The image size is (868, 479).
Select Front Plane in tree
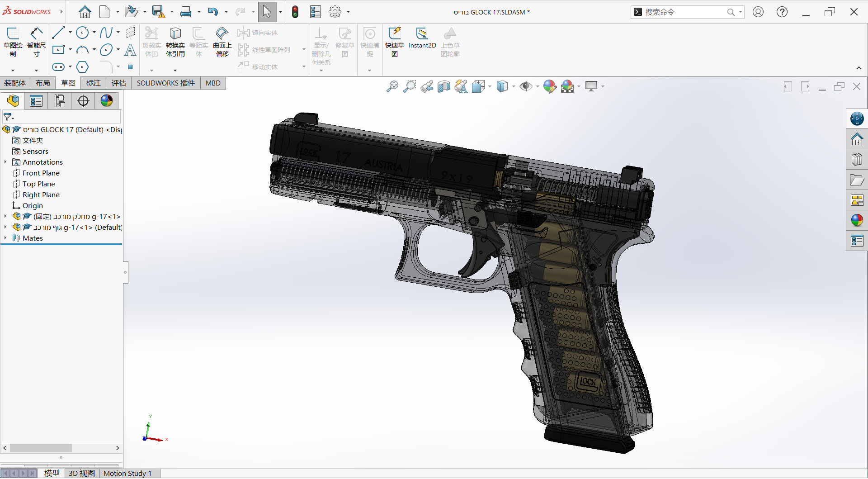(x=41, y=173)
